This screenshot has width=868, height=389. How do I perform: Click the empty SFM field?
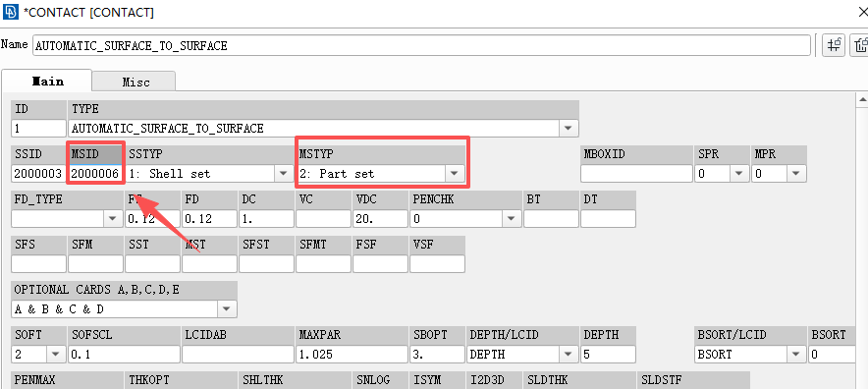point(95,264)
